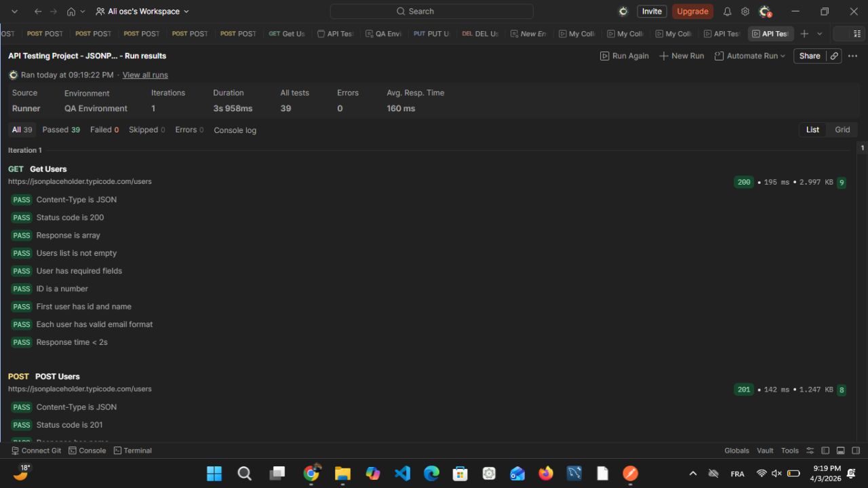This screenshot has width=868, height=488.
Task: Open MySQL Workbench from taskbar
Action: (574, 473)
